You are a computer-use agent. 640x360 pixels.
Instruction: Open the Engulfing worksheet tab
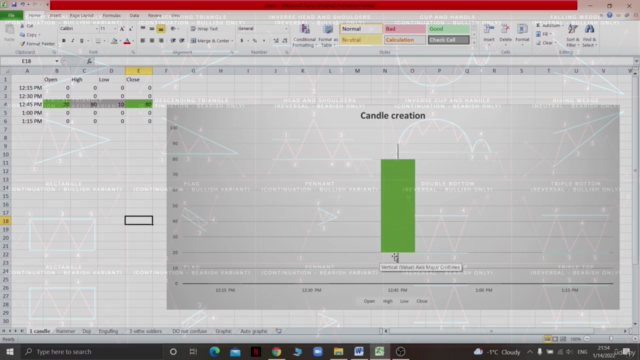pyautogui.click(x=108, y=331)
